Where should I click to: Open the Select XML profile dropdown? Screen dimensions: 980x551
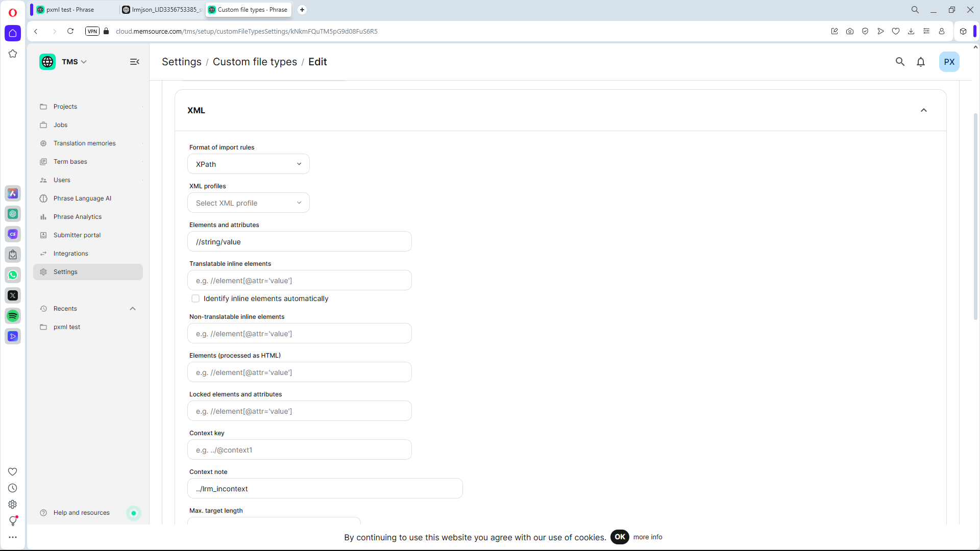249,203
